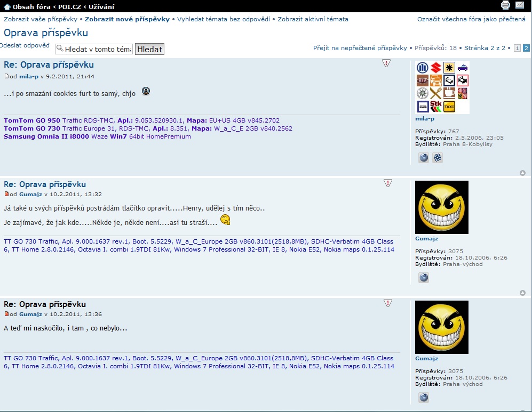Jump to top using arrow in mila-p's post
The height and width of the screenshot is (412, 532).
point(522,173)
